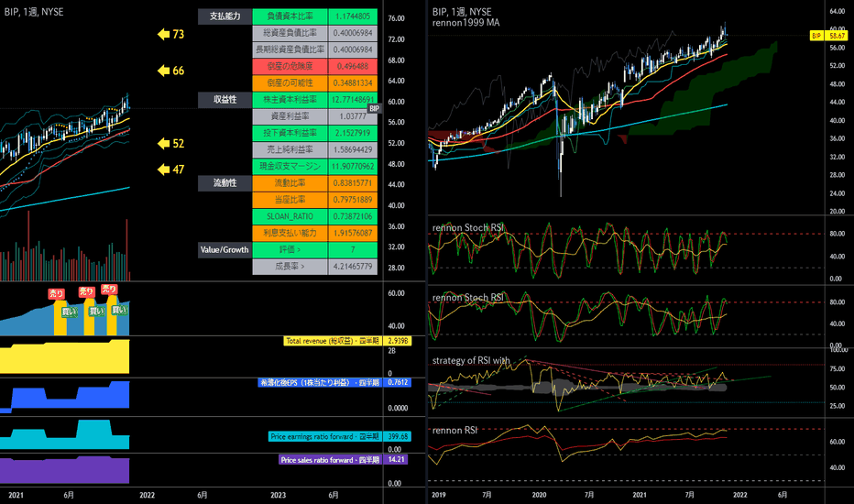
Task: Select the Value/Growth category header cell
Action: click(x=224, y=249)
